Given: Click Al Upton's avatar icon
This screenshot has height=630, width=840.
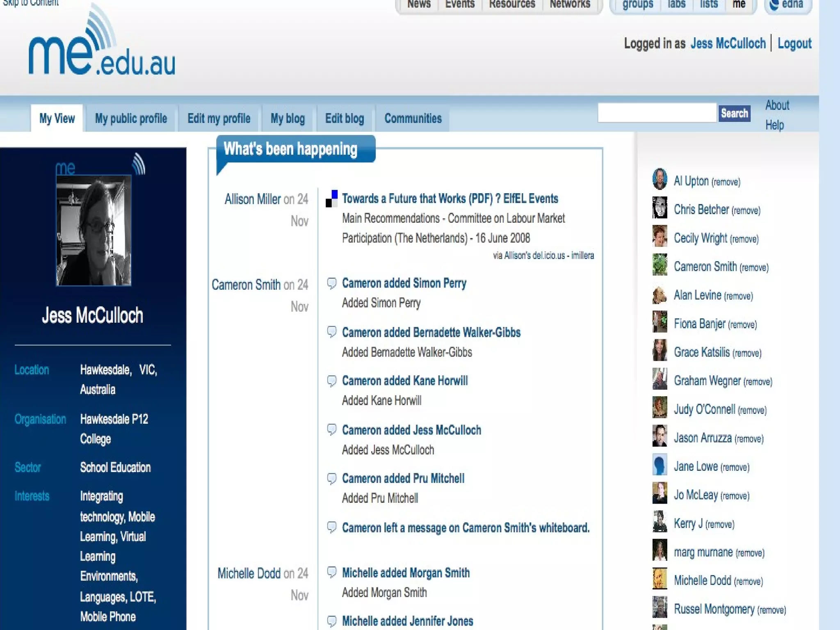Looking at the screenshot, I should click(x=660, y=179).
